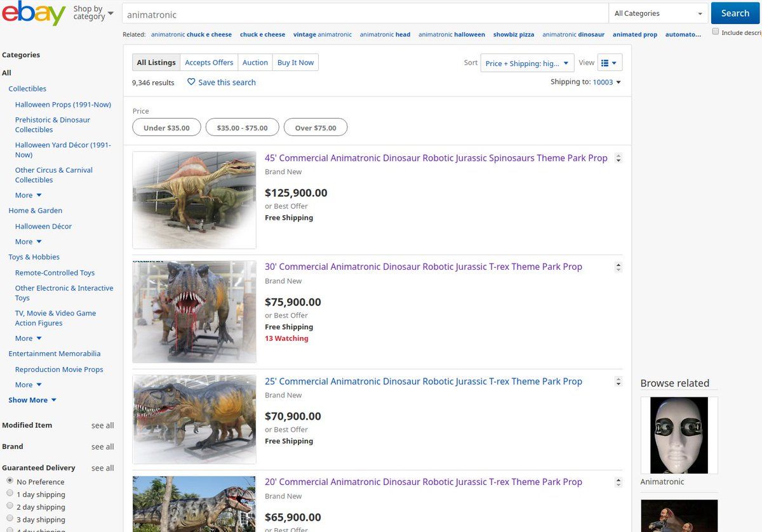Image resolution: width=762 pixels, height=532 pixels.
Task: Switch to the Buy It Now tab
Action: [x=295, y=62]
